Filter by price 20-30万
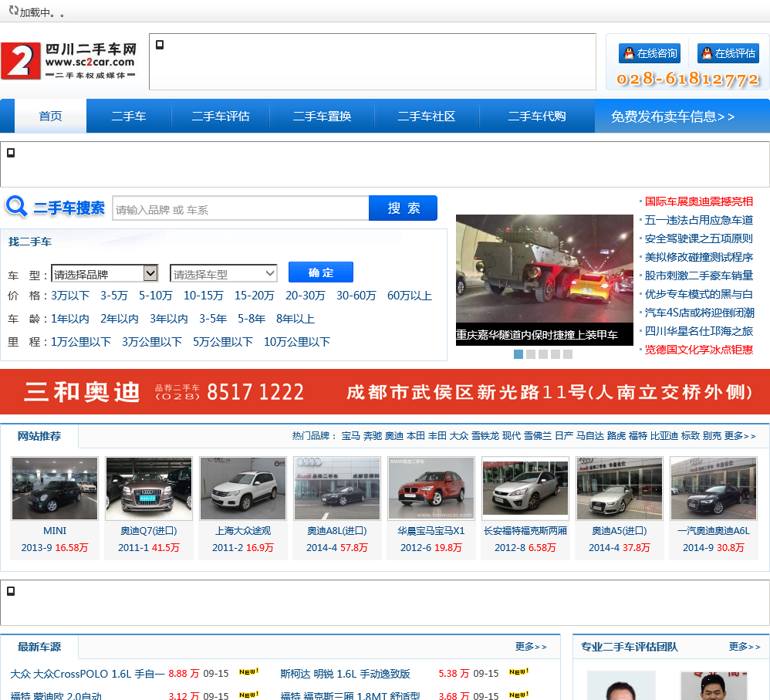The image size is (770, 700). pos(306,296)
